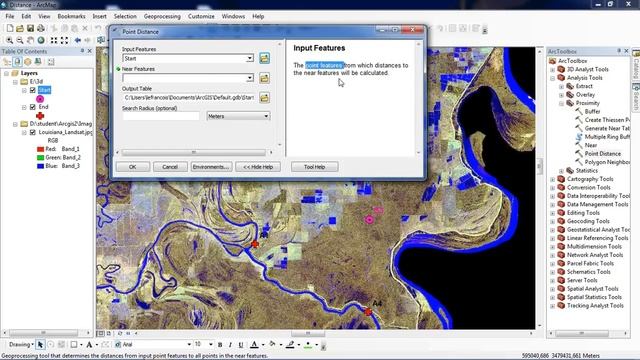Click the Full Extent globe icon
The height and width of the screenshot is (360, 640).
click(41, 40)
